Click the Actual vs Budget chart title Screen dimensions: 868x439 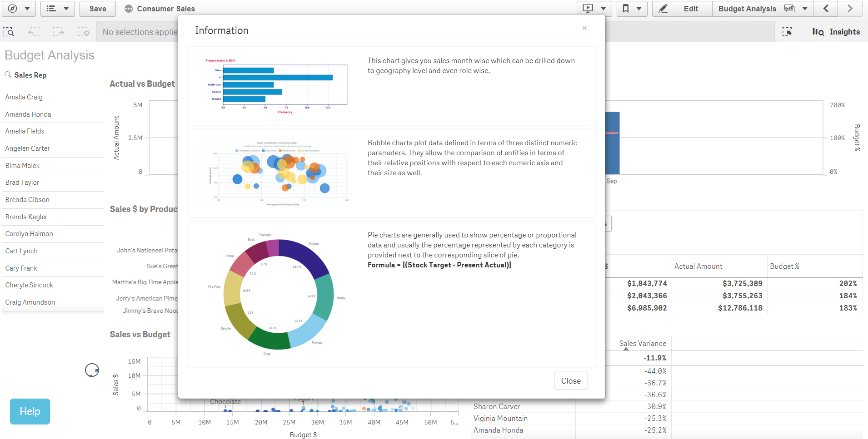click(x=142, y=84)
